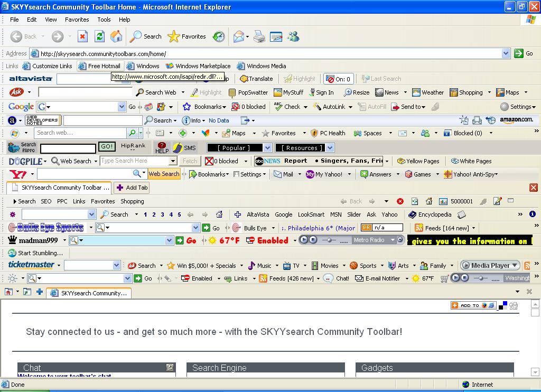Screen dimensions: 541x392
Task: Open the Favorites menu in menu bar
Action: click(77, 20)
